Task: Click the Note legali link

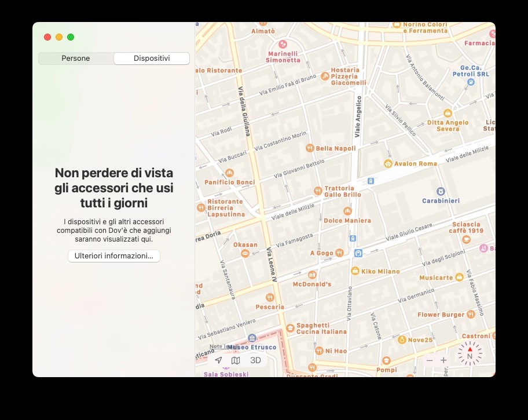Action: coord(223,346)
